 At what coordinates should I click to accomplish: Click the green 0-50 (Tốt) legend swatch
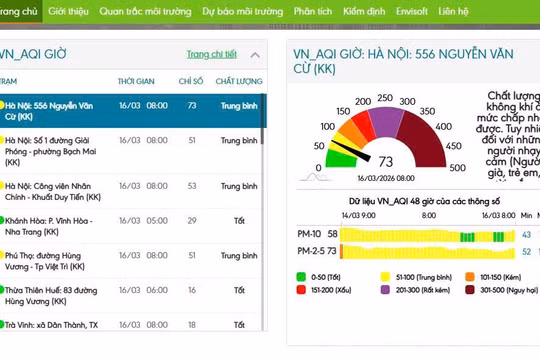point(301,277)
